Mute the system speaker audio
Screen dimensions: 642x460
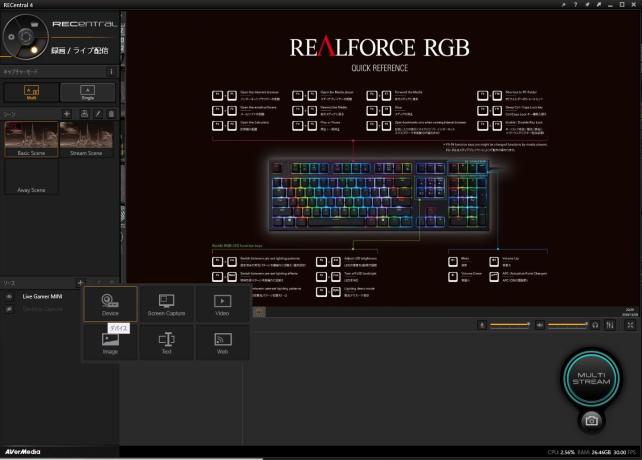(538, 325)
